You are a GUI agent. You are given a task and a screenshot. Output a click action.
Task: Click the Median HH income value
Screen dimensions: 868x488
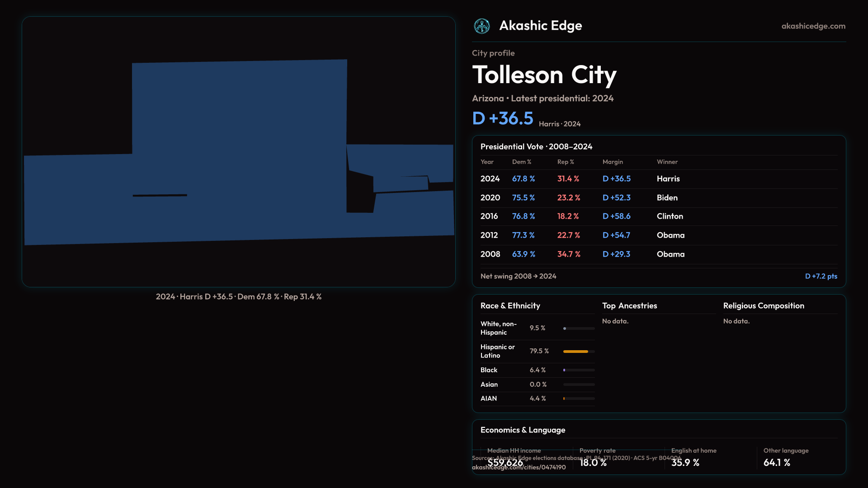(505, 463)
